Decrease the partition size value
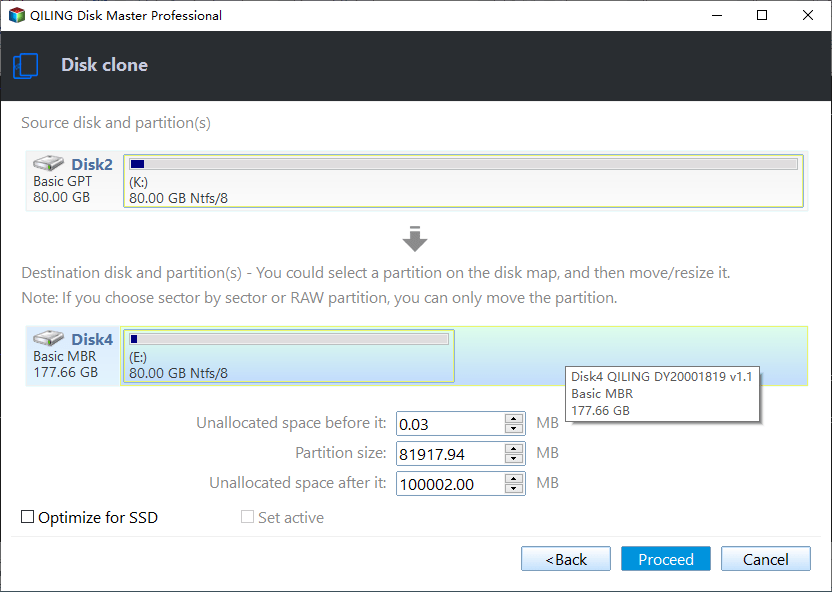The height and width of the screenshot is (592, 832). coord(513,459)
